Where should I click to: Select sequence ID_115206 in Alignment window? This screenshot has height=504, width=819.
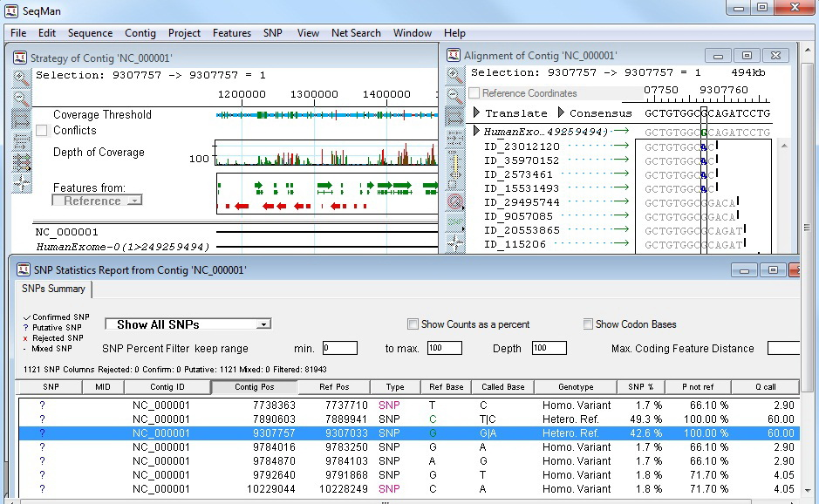pos(515,244)
